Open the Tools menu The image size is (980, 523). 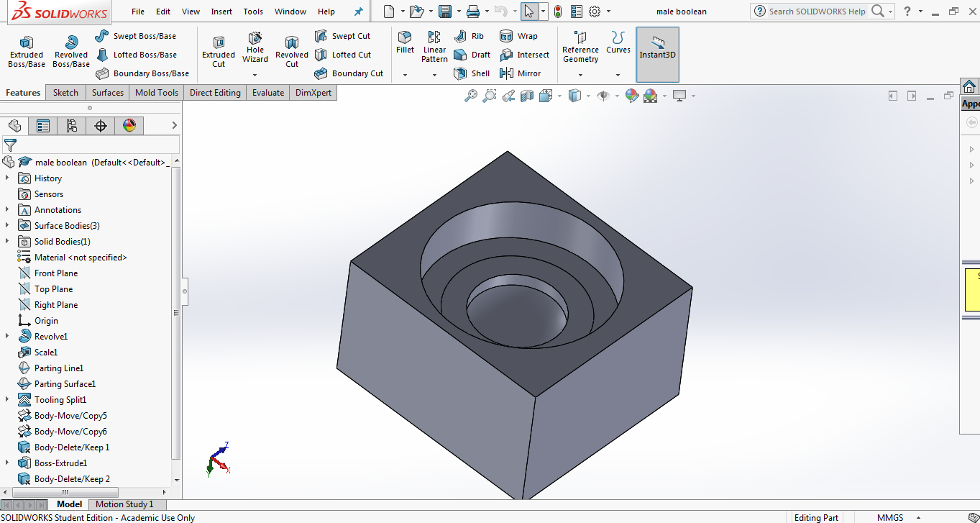pyautogui.click(x=253, y=12)
